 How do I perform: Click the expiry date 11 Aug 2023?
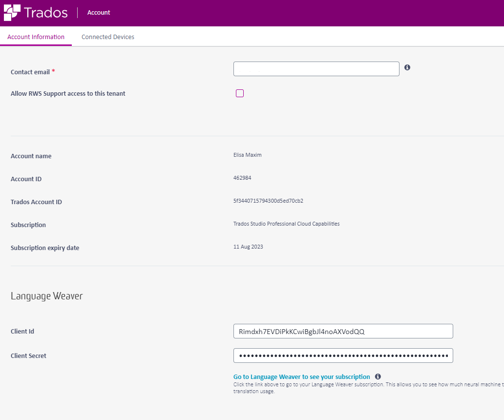[x=248, y=247]
